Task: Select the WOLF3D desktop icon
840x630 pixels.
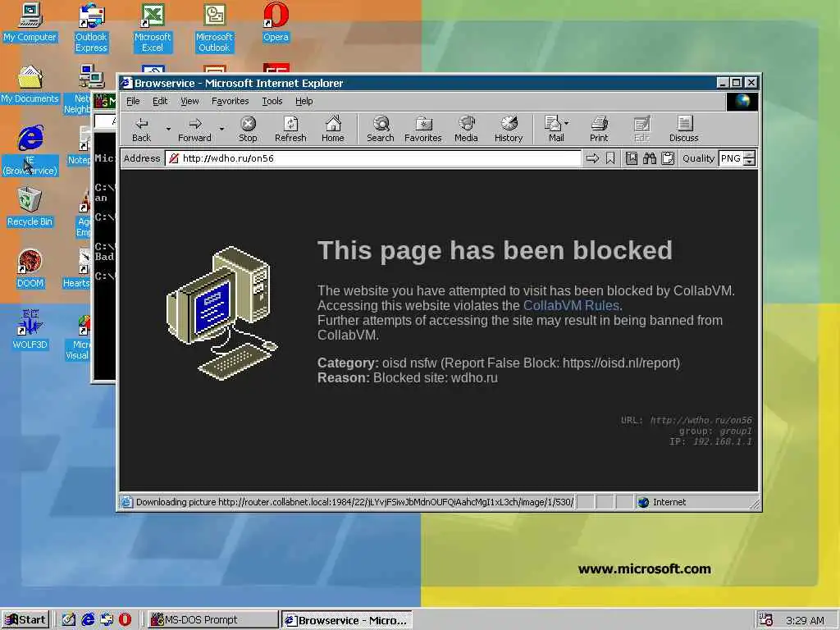Action: coord(30,331)
